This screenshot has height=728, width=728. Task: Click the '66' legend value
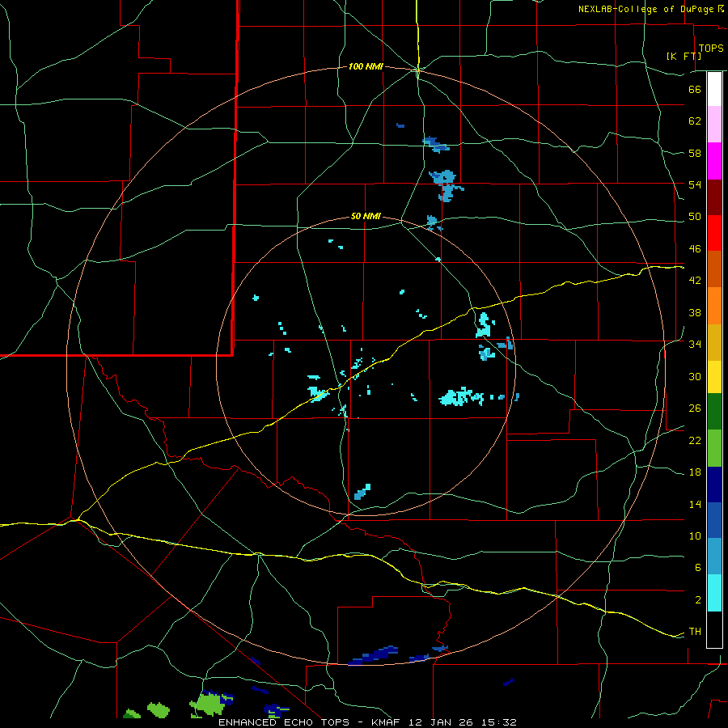pos(695,89)
